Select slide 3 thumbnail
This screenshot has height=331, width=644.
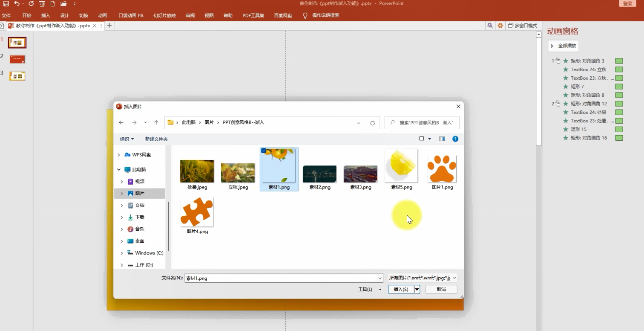pyautogui.click(x=17, y=76)
